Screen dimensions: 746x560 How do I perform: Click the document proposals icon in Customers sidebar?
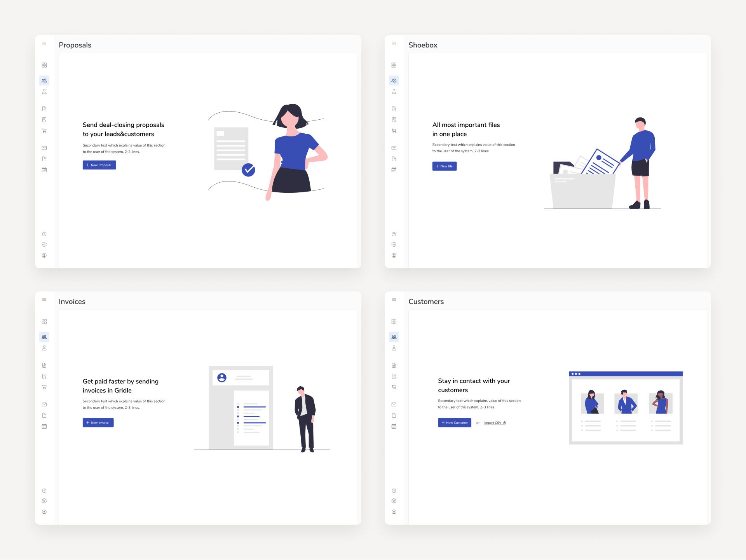click(x=394, y=365)
